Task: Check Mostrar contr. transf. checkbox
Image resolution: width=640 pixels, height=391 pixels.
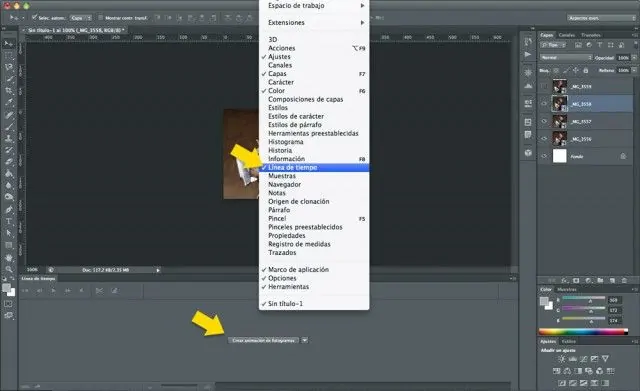Action: (100, 18)
